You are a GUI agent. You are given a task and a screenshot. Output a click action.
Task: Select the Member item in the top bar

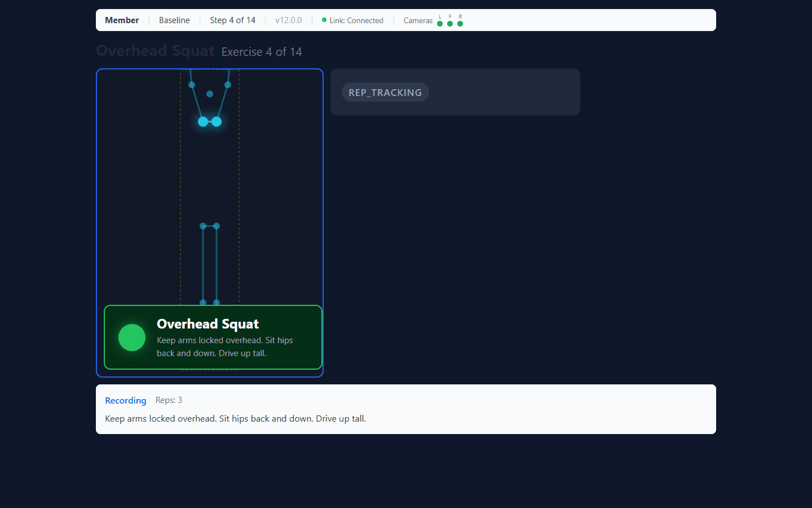tap(122, 20)
